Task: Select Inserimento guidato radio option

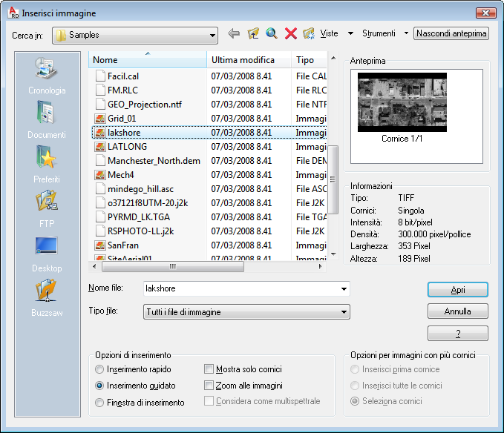Action: click(99, 386)
